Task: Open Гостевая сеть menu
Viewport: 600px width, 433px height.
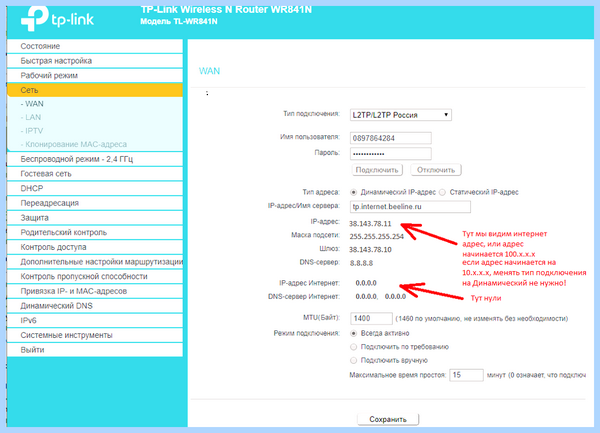Action: tap(95, 174)
